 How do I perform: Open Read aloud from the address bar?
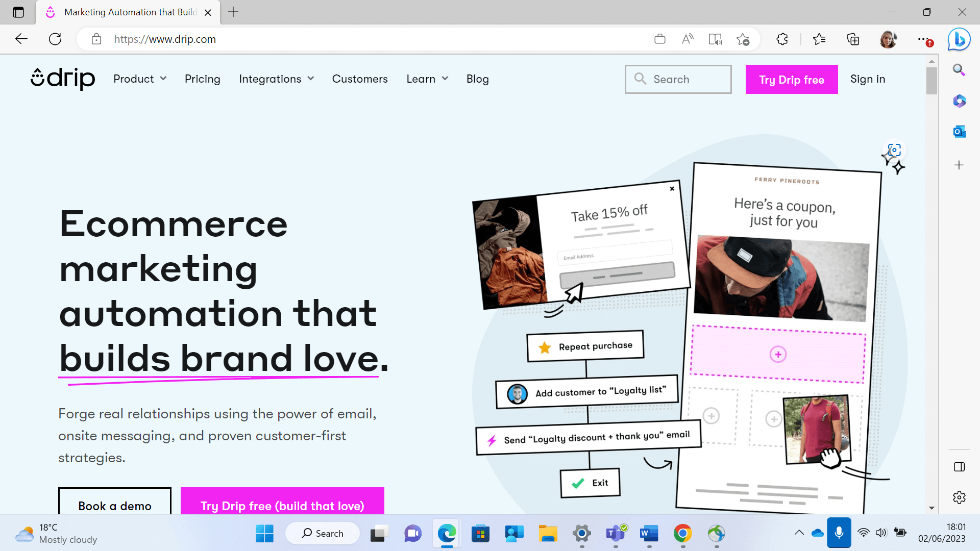[688, 39]
